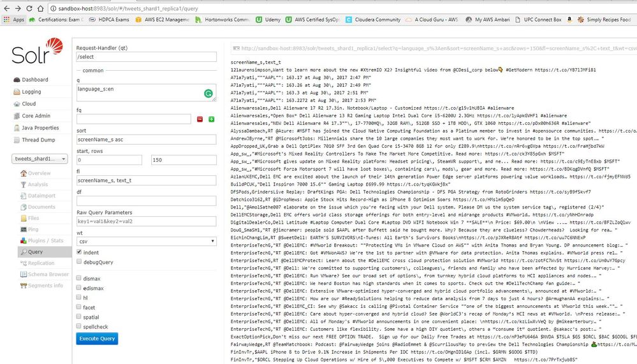Open Documents core menu icon
Viewport: 637px width, 364px height.
24,207
